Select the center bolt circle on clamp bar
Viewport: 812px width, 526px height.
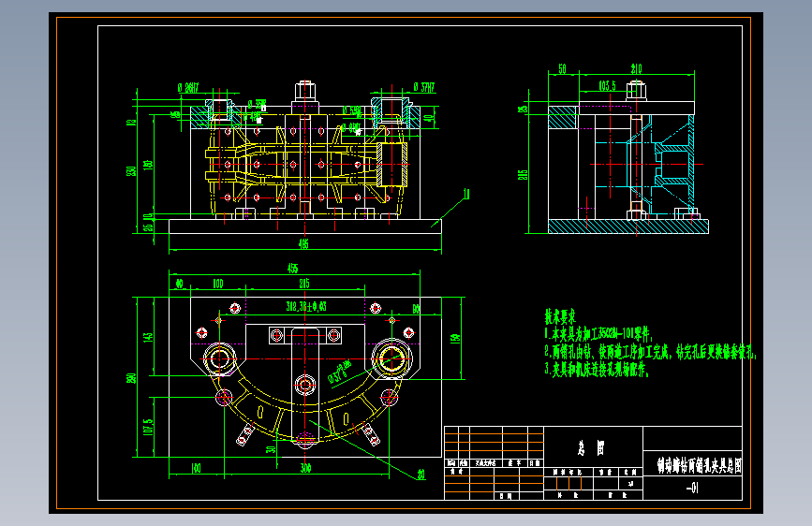click(305, 385)
